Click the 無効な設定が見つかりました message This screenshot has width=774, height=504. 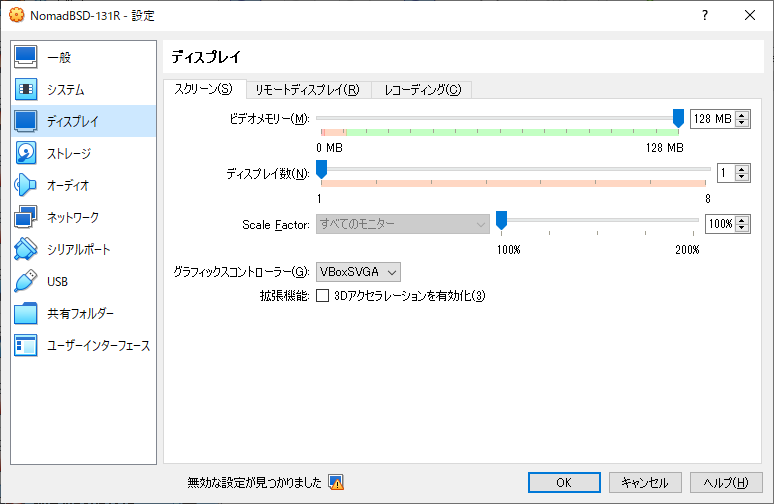pos(254,482)
